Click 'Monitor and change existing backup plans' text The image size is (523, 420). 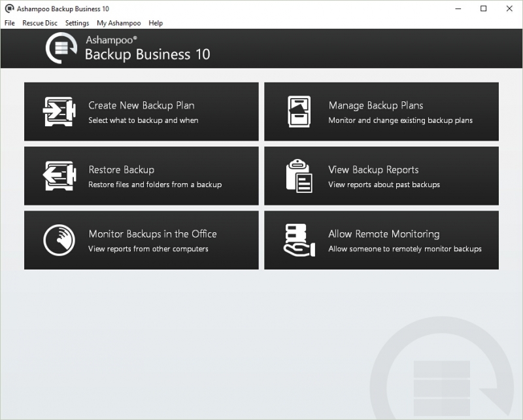(400, 120)
